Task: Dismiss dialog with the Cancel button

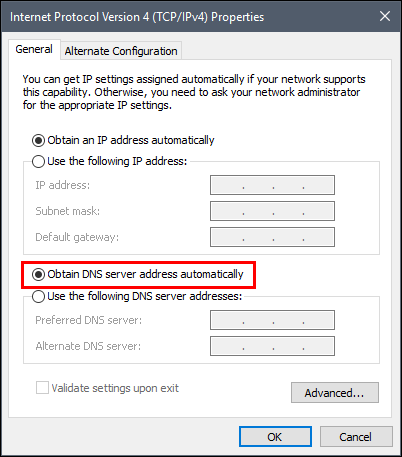Action: (356, 437)
